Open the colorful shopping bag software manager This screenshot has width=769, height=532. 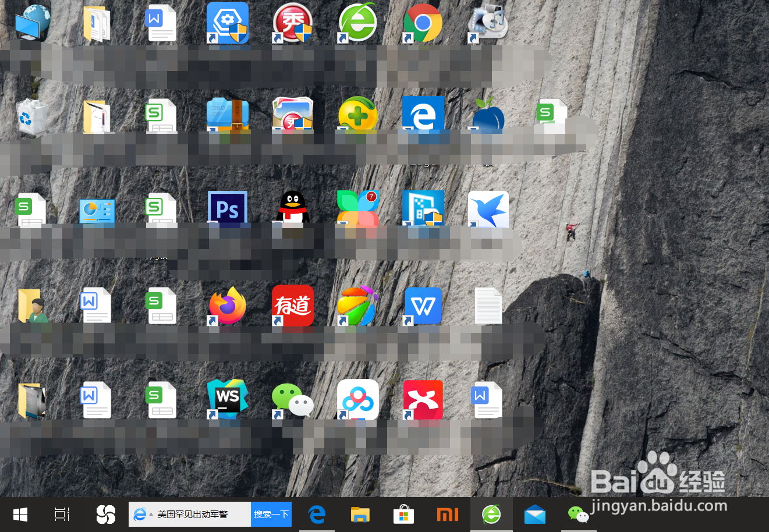[x=357, y=305]
